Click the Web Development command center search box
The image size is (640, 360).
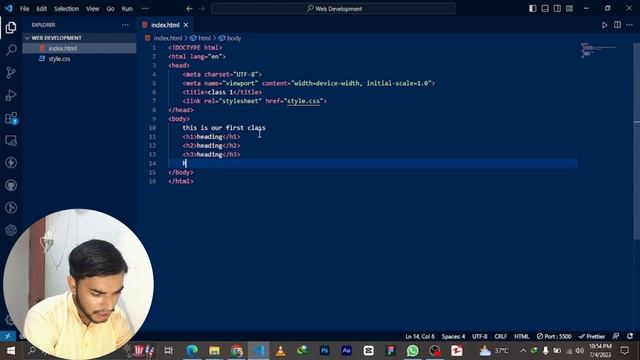point(333,9)
